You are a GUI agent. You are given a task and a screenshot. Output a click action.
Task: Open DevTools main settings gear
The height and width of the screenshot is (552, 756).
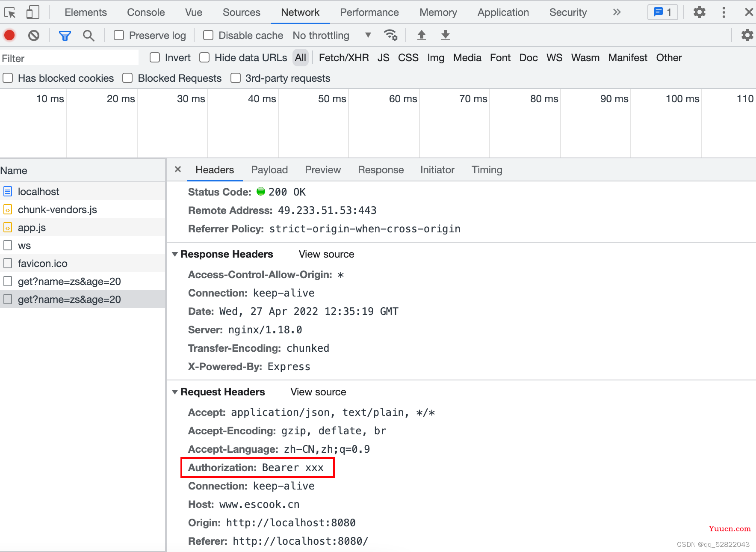coord(700,12)
